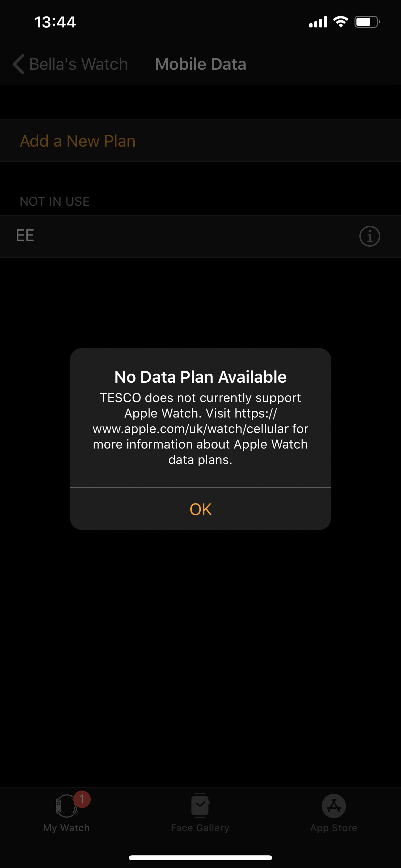Image resolution: width=401 pixels, height=868 pixels.
Task: Tap OK to dismiss the alert
Action: (200, 509)
